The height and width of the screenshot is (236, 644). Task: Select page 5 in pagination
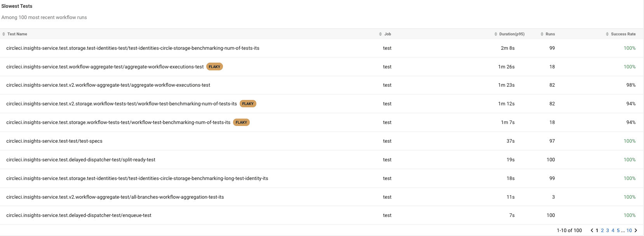pyautogui.click(x=618, y=231)
